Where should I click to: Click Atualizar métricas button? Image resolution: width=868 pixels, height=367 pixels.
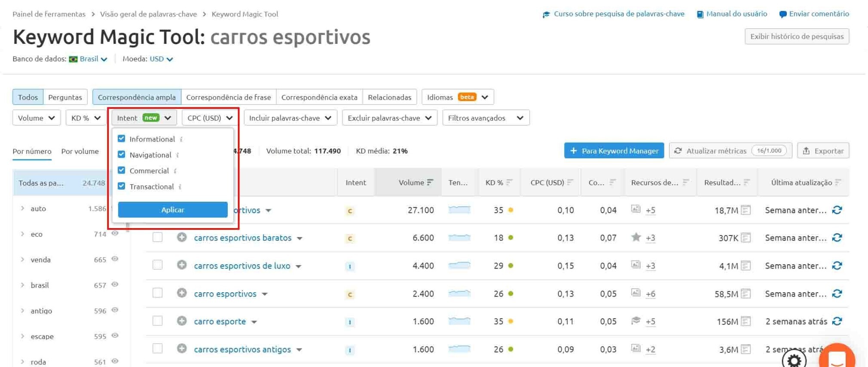pyautogui.click(x=730, y=151)
